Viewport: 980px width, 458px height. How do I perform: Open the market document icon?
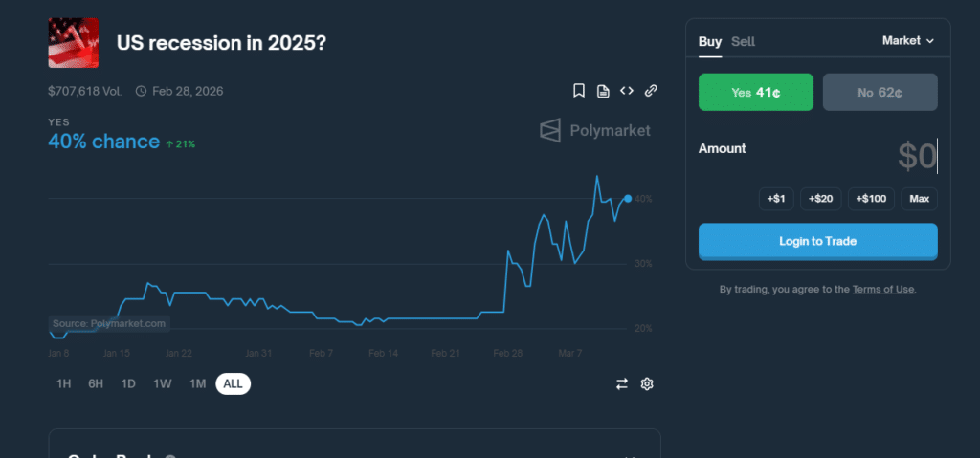pyautogui.click(x=603, y=91)
